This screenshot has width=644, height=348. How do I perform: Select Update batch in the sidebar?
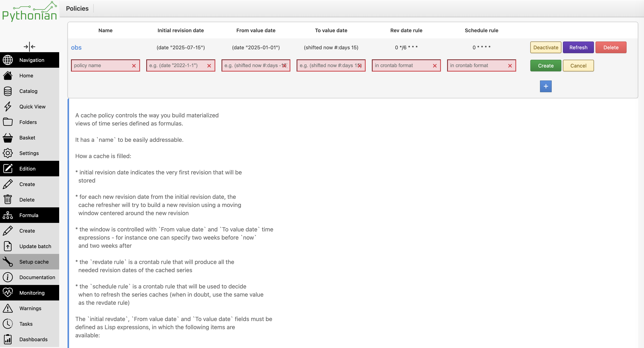pos(29,246)
